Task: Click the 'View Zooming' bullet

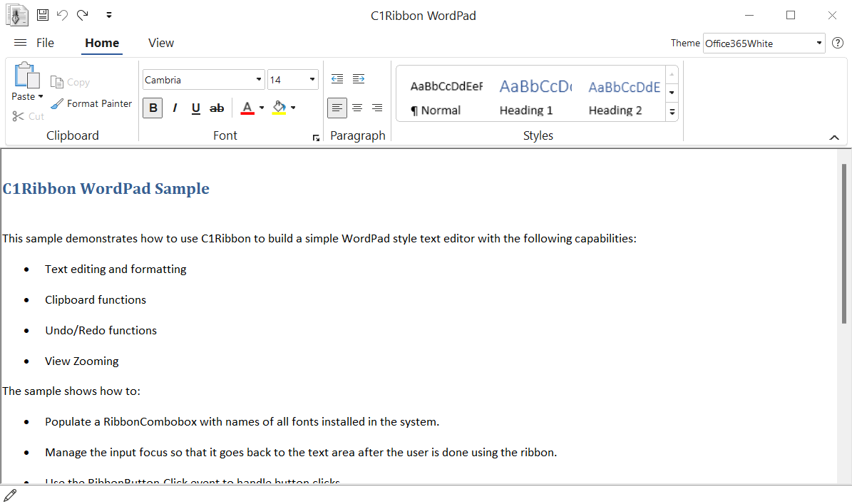Action: (x=81, y=361)
